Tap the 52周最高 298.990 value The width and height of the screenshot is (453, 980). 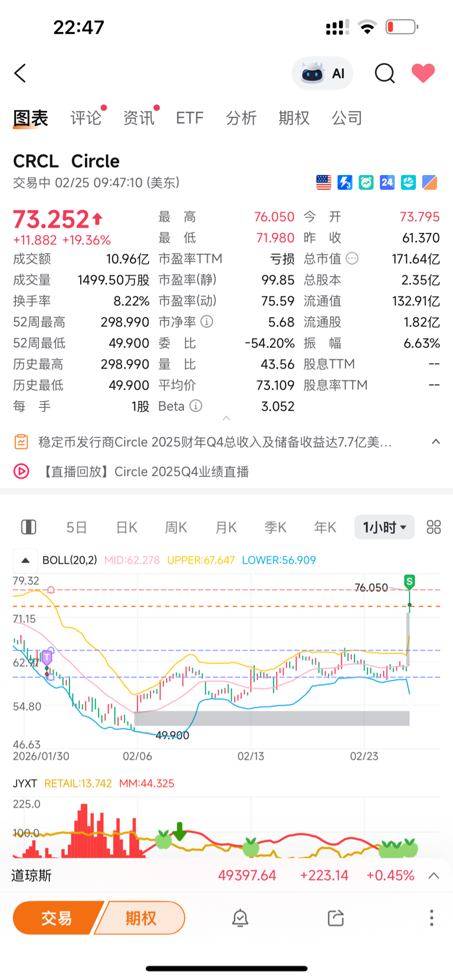(x=125, y=322)
